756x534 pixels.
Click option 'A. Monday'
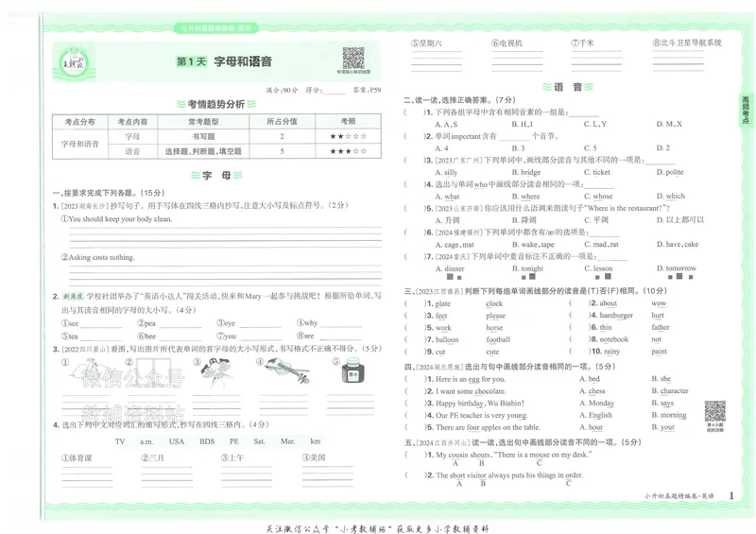[596, 403]
